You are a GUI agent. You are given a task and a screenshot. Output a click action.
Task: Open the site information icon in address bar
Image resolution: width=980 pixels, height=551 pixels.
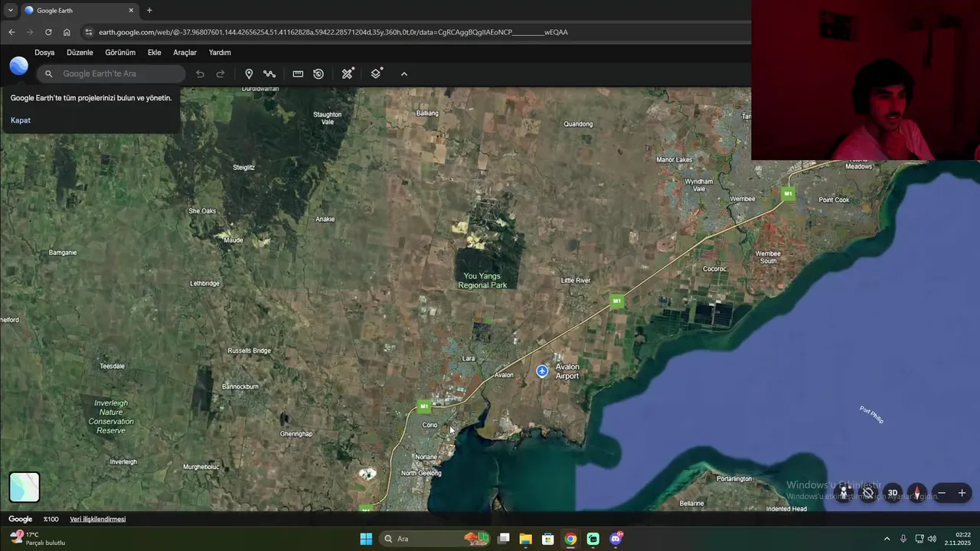(x=88, y=32)
